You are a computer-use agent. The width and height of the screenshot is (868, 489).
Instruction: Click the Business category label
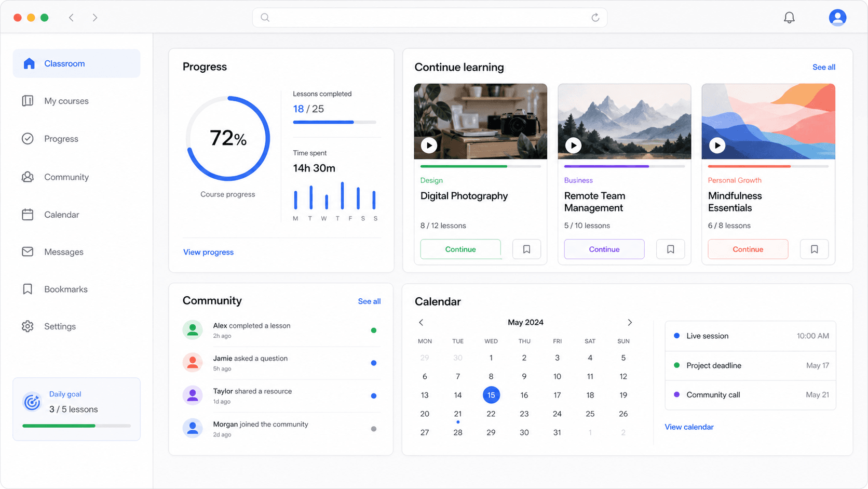coord(578,180)
